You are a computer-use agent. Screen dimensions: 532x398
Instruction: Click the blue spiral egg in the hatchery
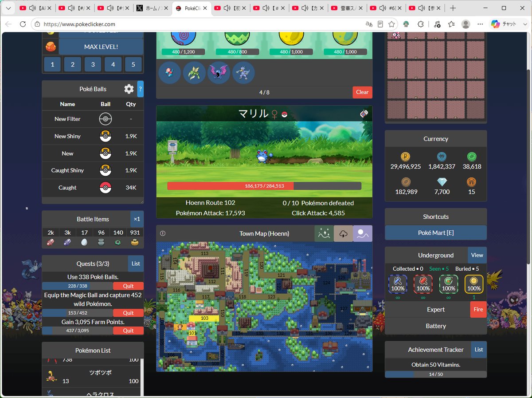coord(184,38)
